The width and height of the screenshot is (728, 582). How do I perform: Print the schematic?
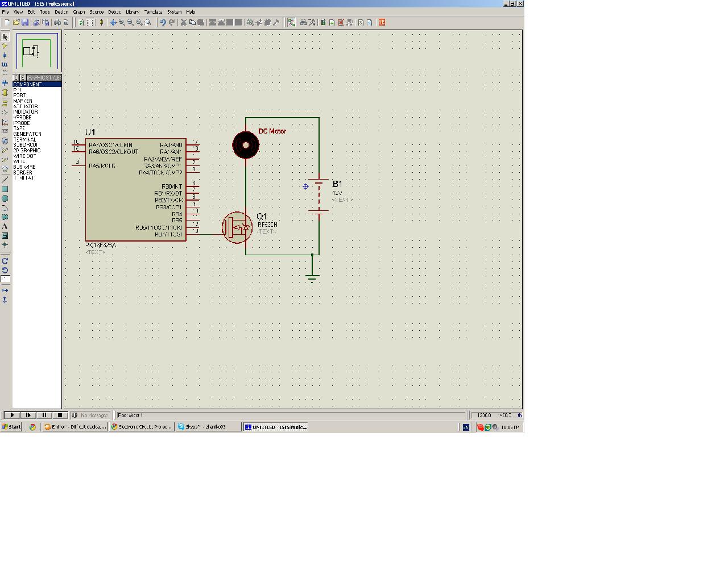(x=57, y=22)
